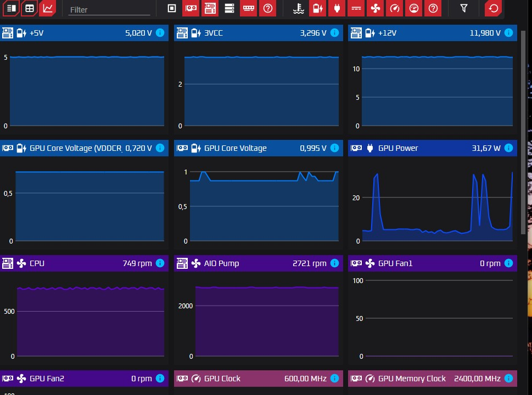Toggle the motherboard hardware filter
Screen dimensions: 532x395
[x=210, y=8]
